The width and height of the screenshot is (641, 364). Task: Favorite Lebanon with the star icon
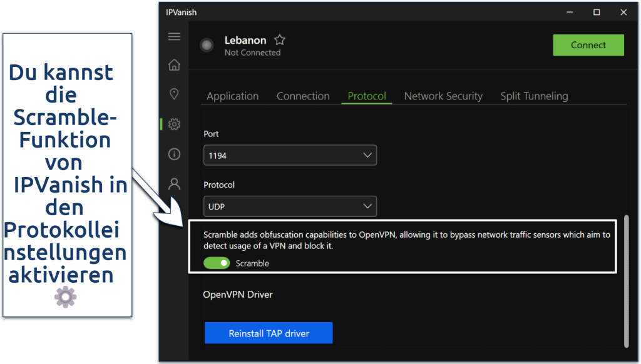[280, 40]
